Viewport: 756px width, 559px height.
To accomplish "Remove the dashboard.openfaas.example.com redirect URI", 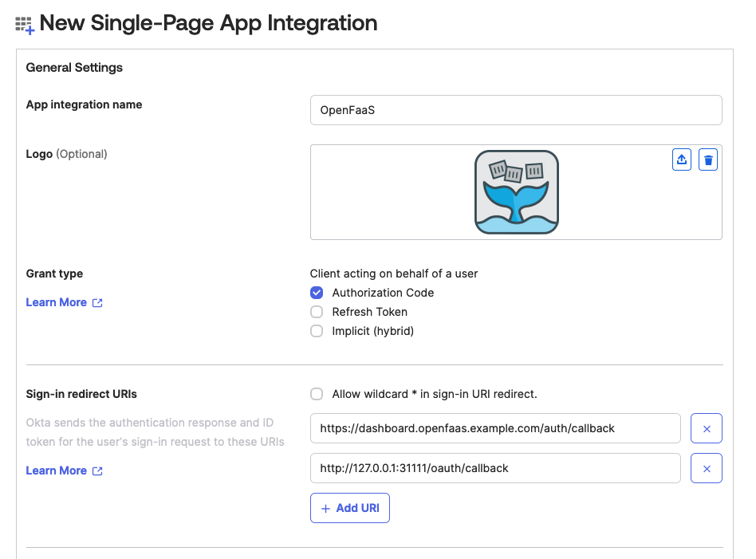I will tap(706, 428).
